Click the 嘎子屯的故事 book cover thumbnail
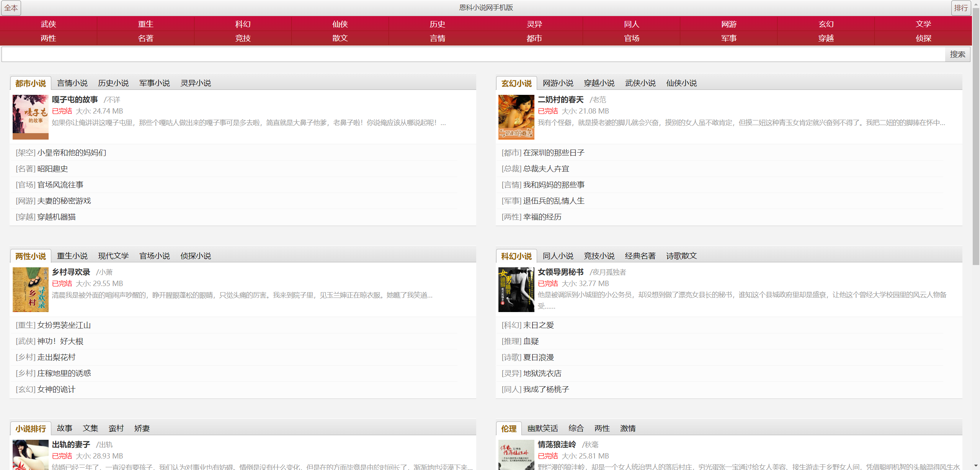The width and height of the screenshot is (980, 470). click(x=30, y=117)
